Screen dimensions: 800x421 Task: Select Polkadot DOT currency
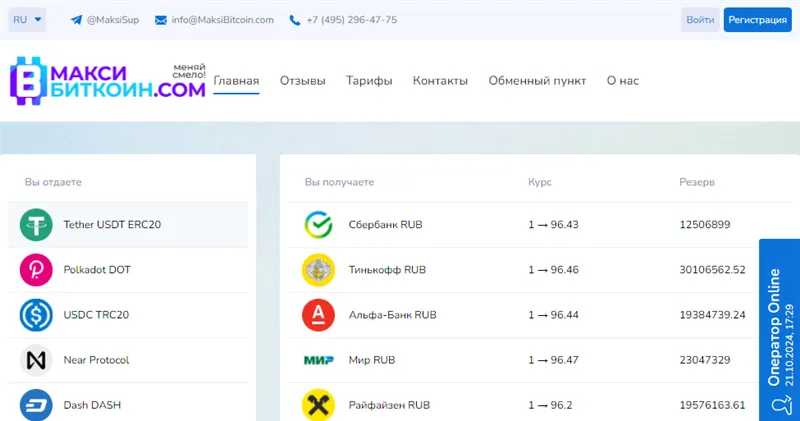(x=128, y=270)
